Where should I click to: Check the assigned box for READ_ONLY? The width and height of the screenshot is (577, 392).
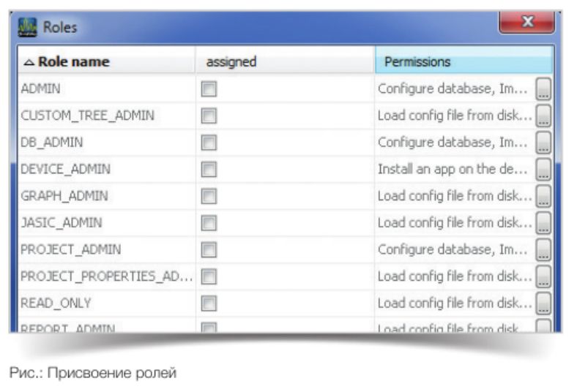(x=209, y=304)
